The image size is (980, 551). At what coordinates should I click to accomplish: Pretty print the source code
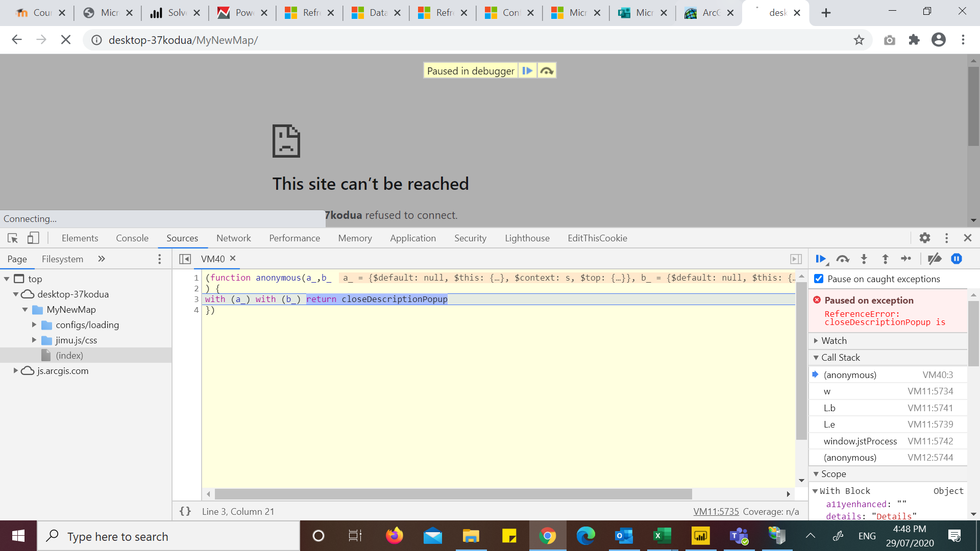coord(185,511)
